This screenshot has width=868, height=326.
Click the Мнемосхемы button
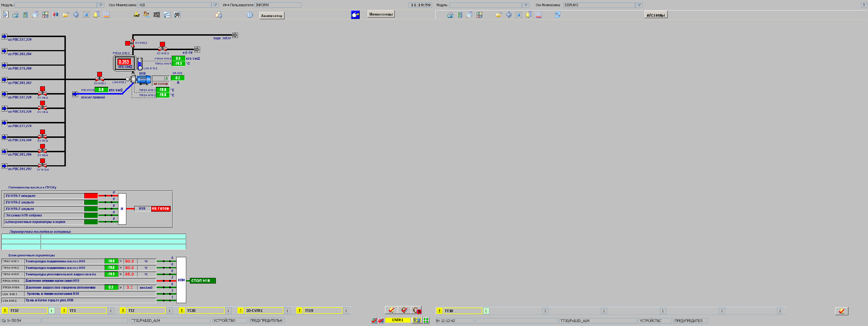tap(381, 14)
